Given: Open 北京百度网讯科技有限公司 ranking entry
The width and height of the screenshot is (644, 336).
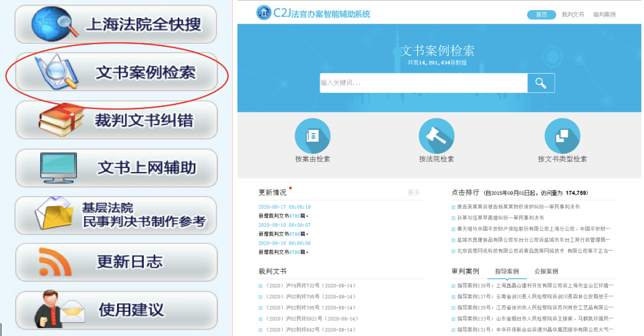Looking at the screenshot, I should [x=535, y=251].
